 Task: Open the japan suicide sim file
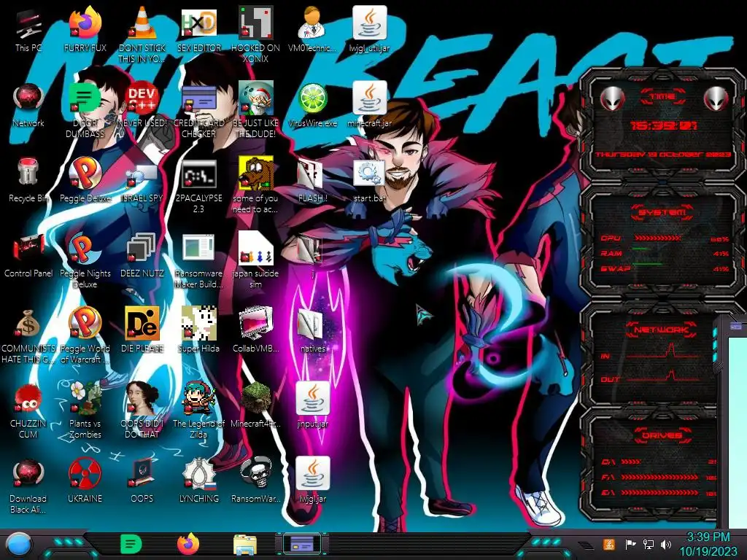coord(255,248)
